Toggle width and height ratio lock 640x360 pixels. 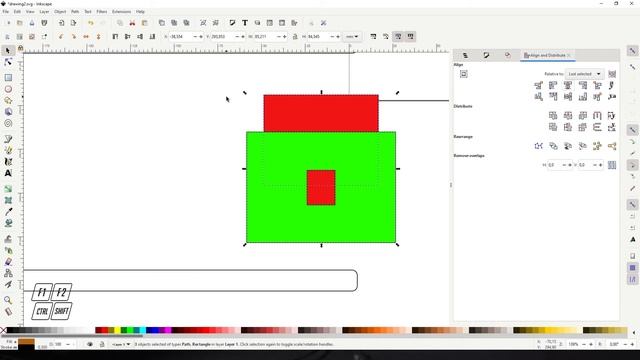tap(295, 37)
